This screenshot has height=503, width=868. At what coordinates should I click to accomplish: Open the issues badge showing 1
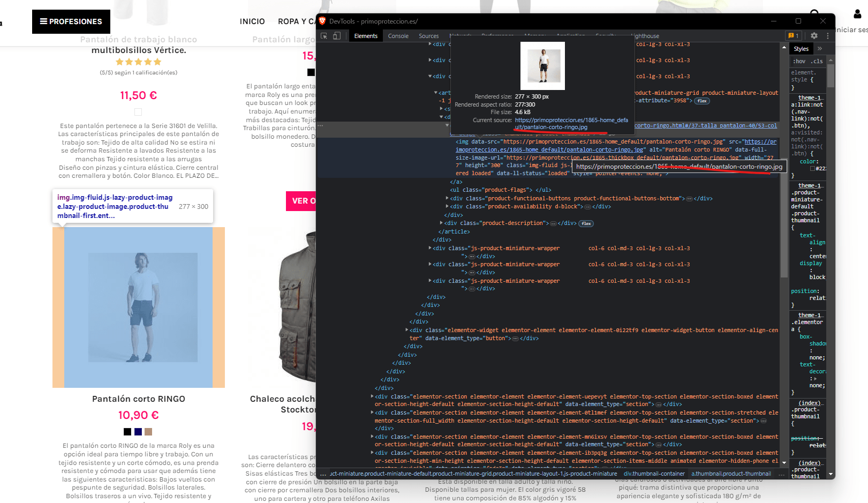pos(794,36)
